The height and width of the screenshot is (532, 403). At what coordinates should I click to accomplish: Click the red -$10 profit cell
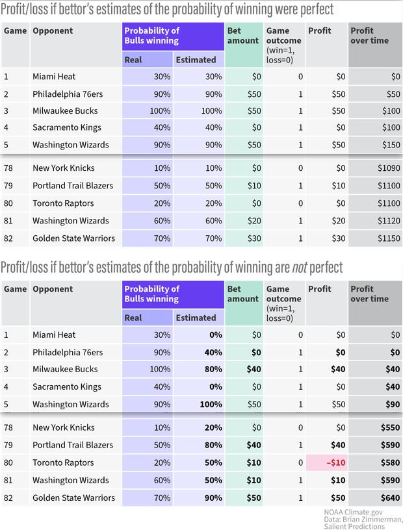pos(326,462)
